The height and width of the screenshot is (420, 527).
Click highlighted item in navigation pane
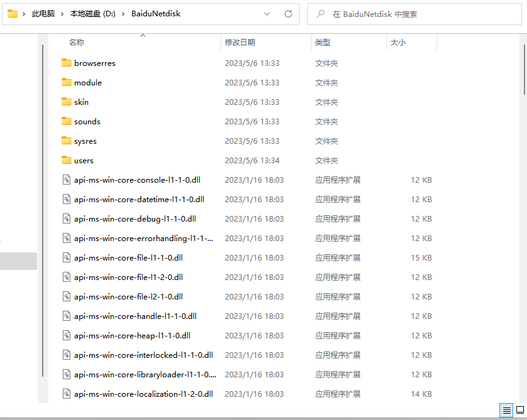pos(18,261)
